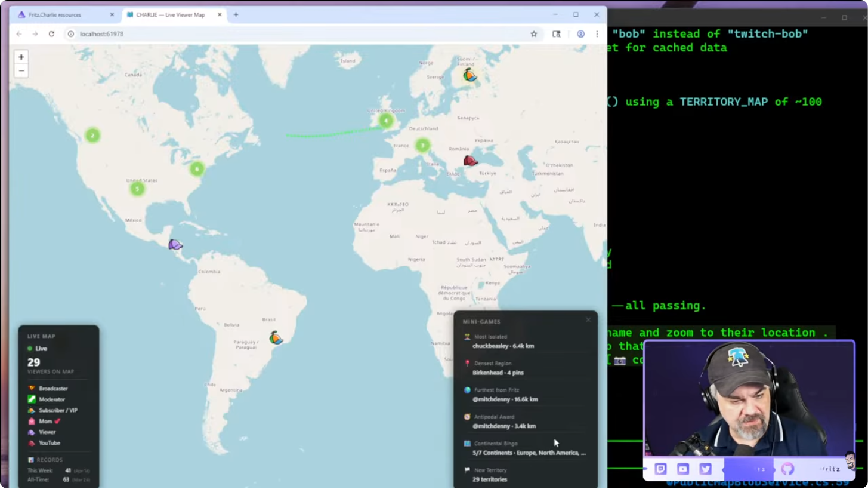Reload the Live Viewer Map page
This screenshot has width=868, height=489.
point(51,34)
